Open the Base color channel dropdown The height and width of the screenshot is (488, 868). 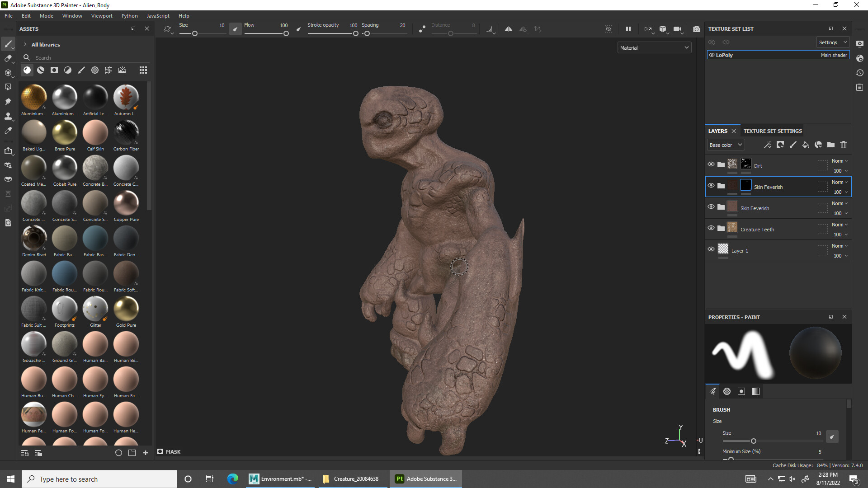pos(726,145)
